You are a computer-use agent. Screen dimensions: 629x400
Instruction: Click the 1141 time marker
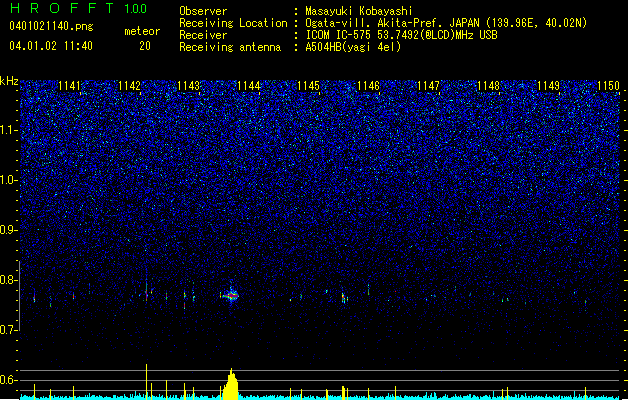point(69,86)
